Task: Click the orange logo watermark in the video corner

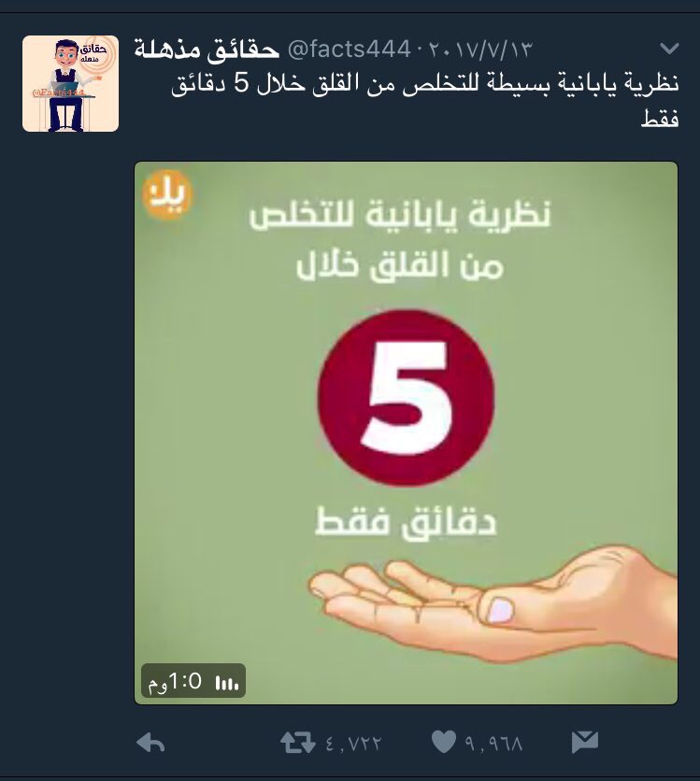Action: 167,194
